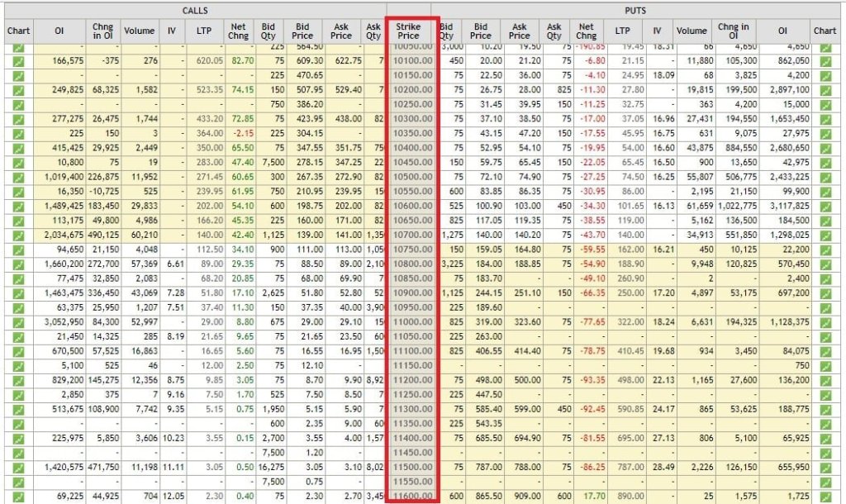846x504 pixels.
Task: Click the calls-side OI column header
Action: point(59,31)
